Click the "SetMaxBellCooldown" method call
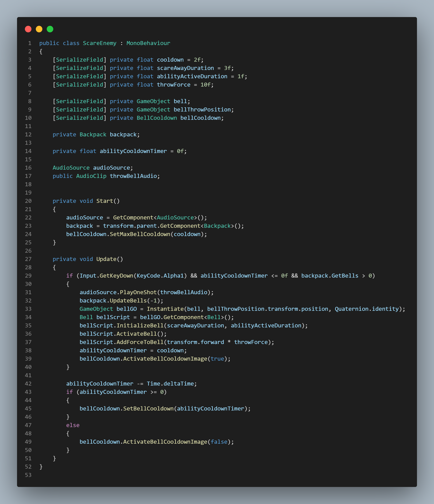Viewport: 434px width, 504px height. [140, 234]
